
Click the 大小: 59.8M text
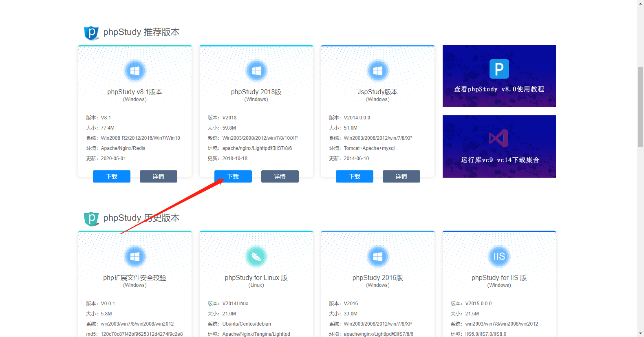pos(222,128)
